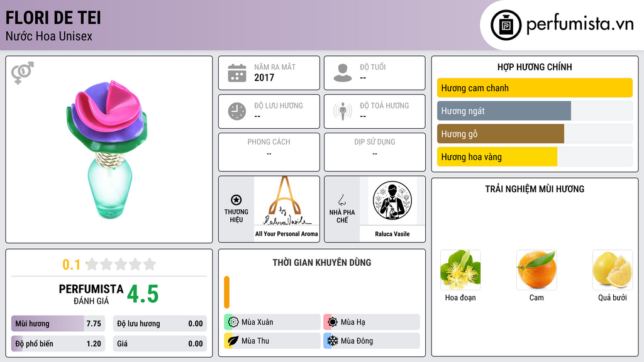Select the Mùa Thu season row
The image size is (644, 362).
[272, 341]
